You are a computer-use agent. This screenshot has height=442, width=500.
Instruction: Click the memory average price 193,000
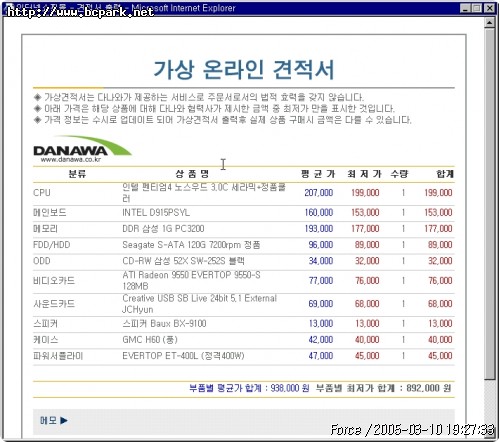click(319, 229)
